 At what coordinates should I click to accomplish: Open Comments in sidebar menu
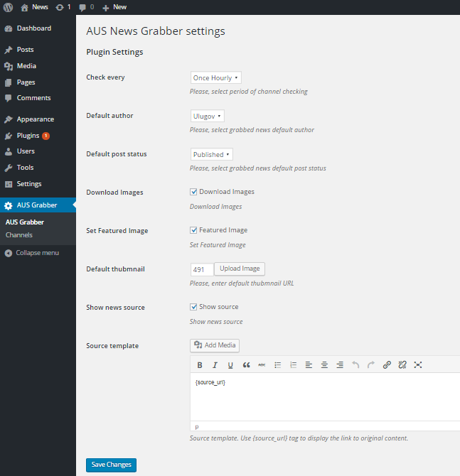pos(38,98)
